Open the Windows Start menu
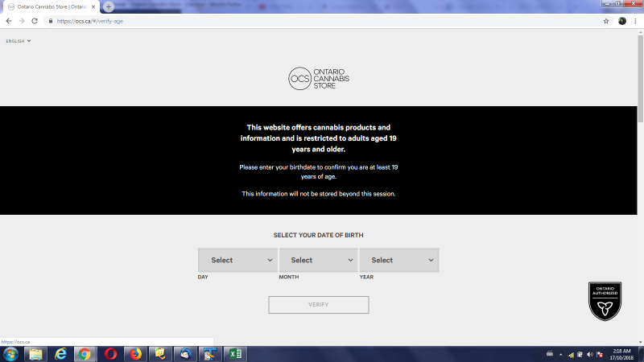Viewport: 644px width, 362px height. (x=10, y=354)
